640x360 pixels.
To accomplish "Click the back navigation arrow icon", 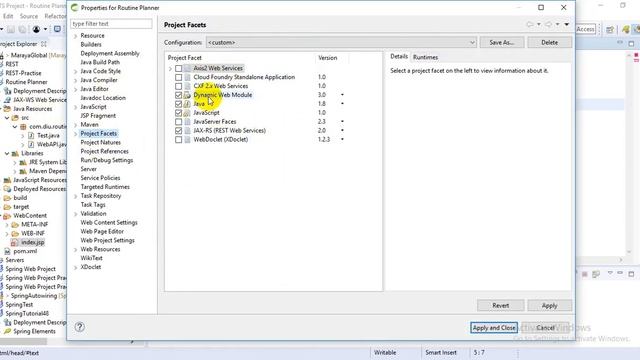I will coord(530,24).
